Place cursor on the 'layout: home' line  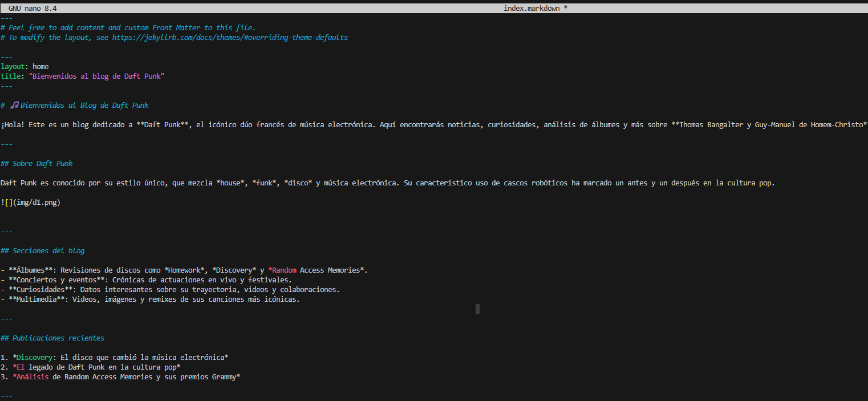click(x=25, y=67)
